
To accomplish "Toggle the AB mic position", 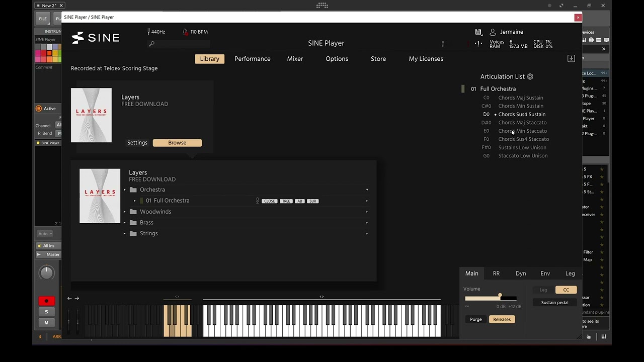I will click(300, 201).
